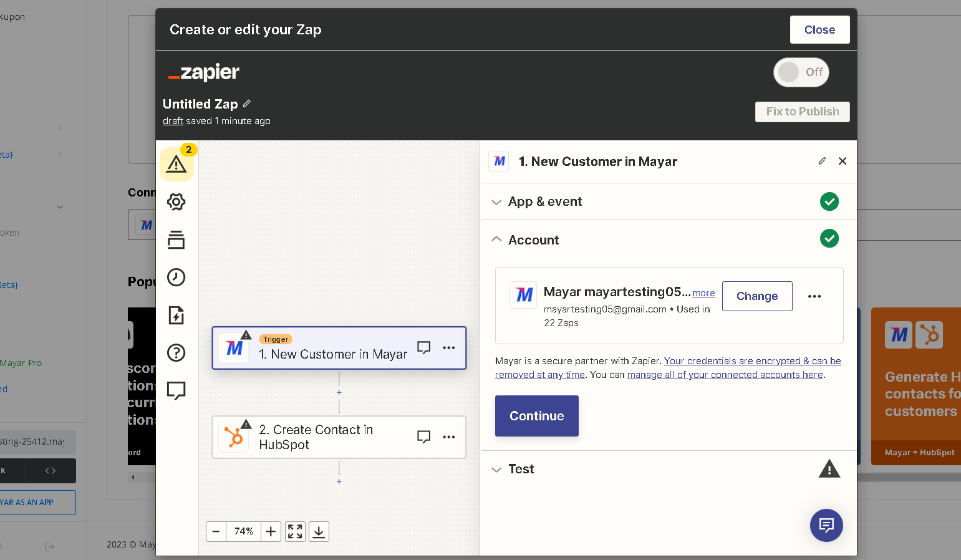Open Zap settings gear icon
The width and height of the screenshot is (961, 560).
pyautogui.click(x=176, y=202)
